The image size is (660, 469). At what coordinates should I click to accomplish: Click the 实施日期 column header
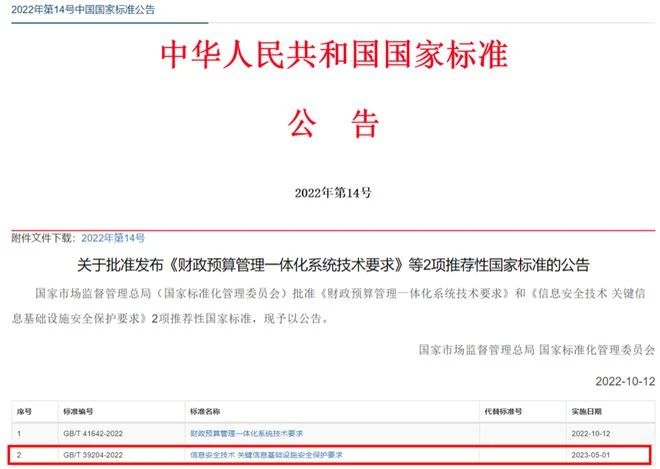coord(586,411)
